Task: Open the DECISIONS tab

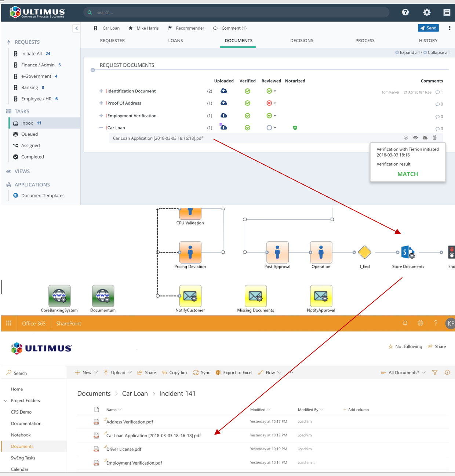Action: click(302, 41)
